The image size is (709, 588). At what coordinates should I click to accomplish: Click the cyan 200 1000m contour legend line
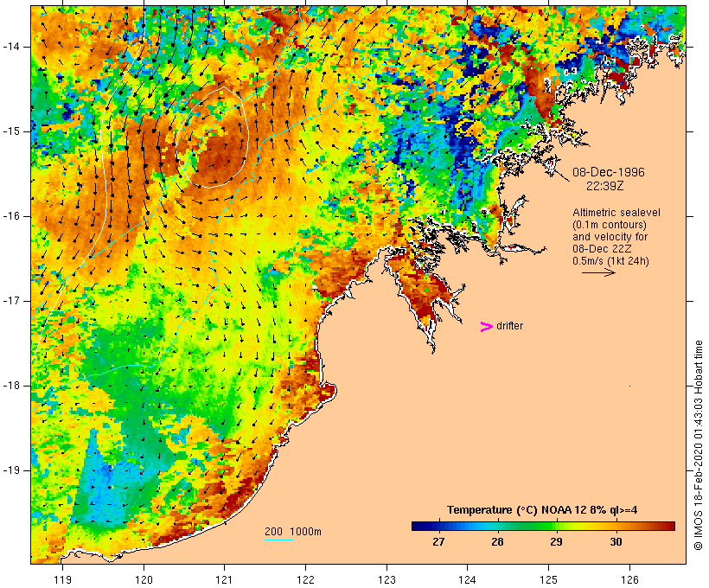(x=279, y=540)
